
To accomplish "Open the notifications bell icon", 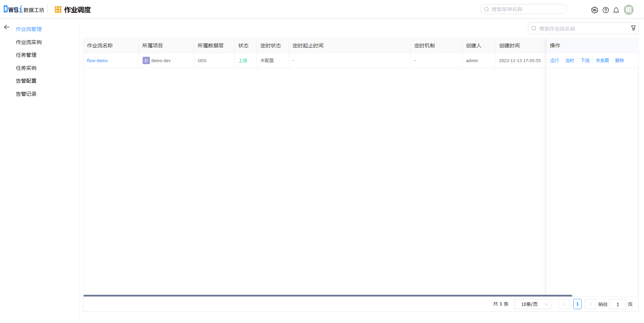I will [616, 10].
